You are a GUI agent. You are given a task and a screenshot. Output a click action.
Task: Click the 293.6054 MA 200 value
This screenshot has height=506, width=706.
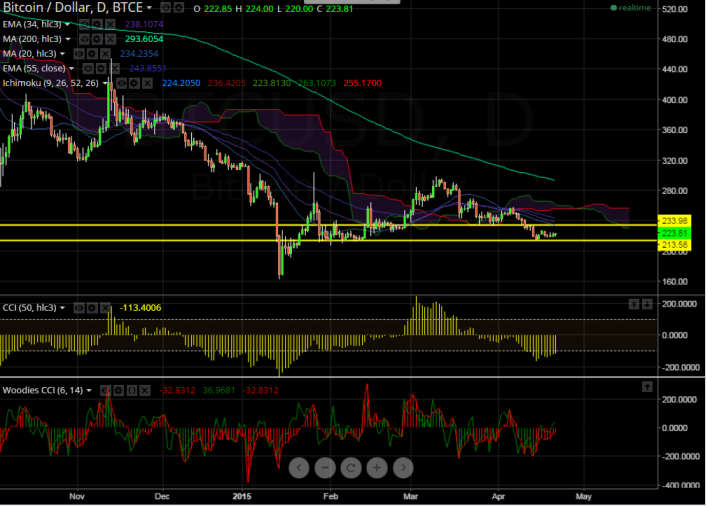(x=144, y=39)
